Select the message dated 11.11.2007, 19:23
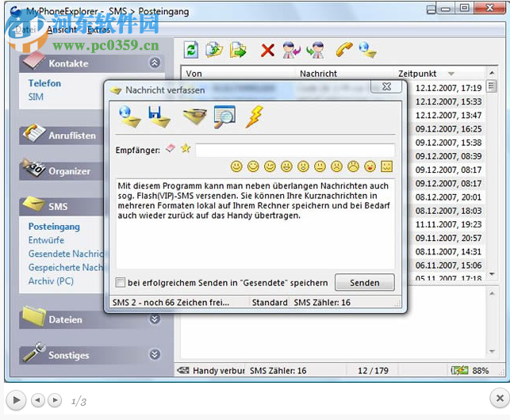This screenshot has height=420, width=510. (x=448, y=224)
